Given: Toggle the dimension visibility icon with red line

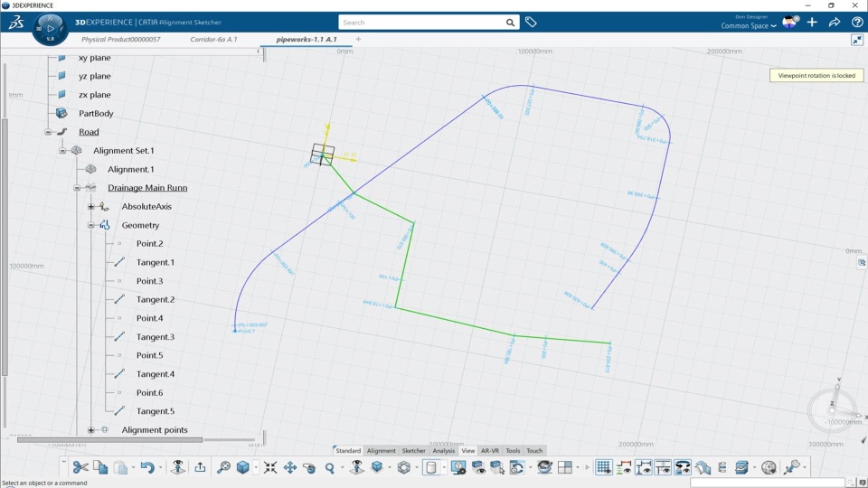Looking at the screenshot, I should [x=624, y=467].
